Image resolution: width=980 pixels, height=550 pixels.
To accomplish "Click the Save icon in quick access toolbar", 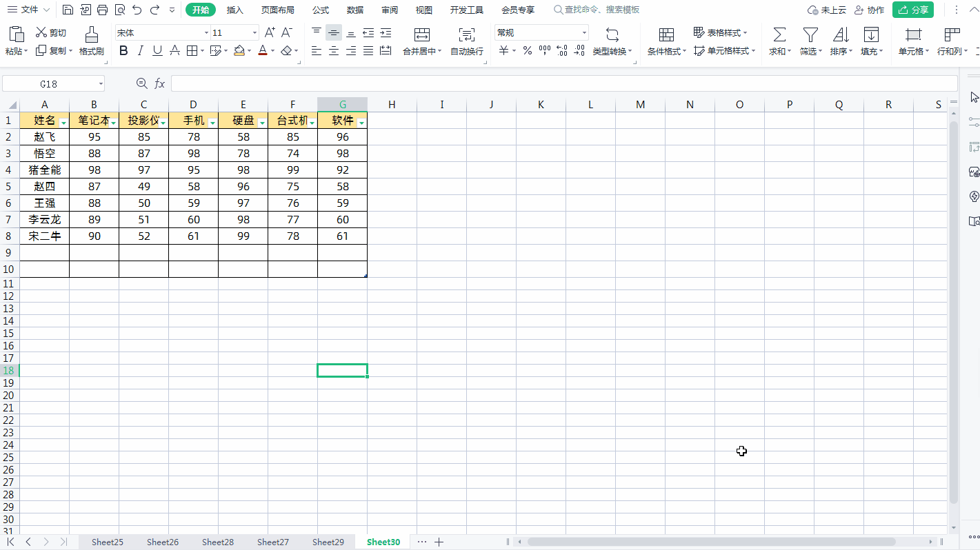I will point(68,10).
